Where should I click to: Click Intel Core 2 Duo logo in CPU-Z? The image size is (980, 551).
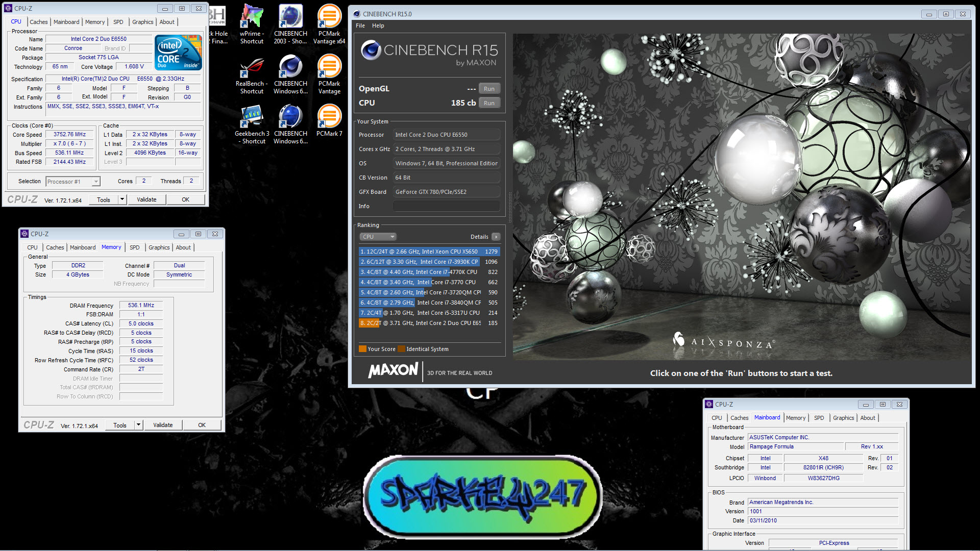click(x=178, y=53)
